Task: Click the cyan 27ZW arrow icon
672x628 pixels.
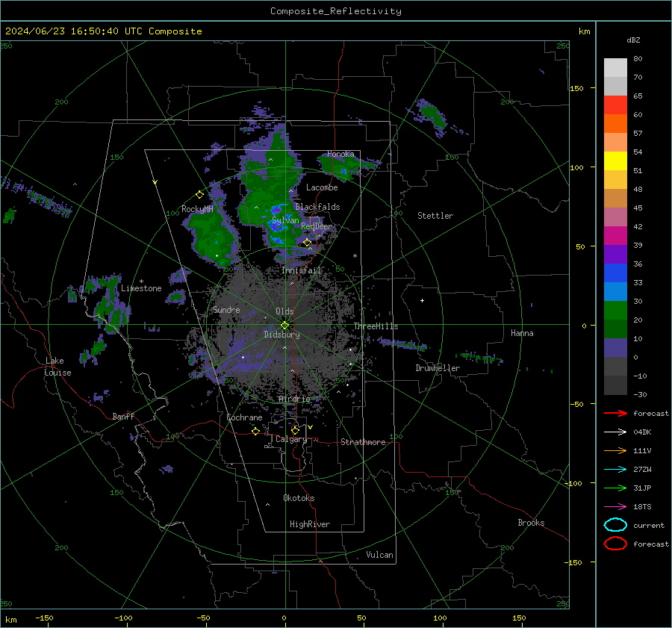Action: [615, 470]
